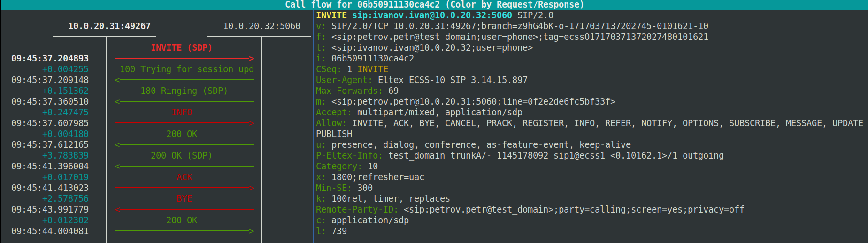The width and height of the screenshot is (868, 243).
Task: Select the 200 OK (SDP) response
Action: [x=181, y=156]
